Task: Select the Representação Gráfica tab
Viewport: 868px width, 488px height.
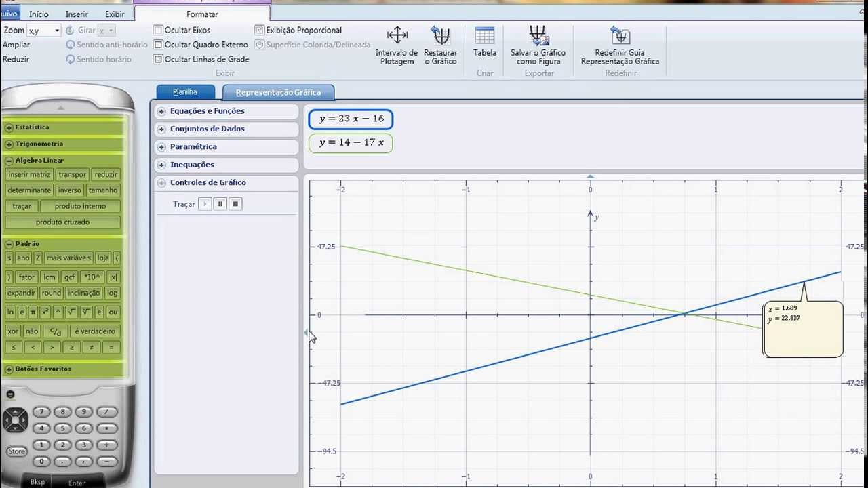Action: 278,93
